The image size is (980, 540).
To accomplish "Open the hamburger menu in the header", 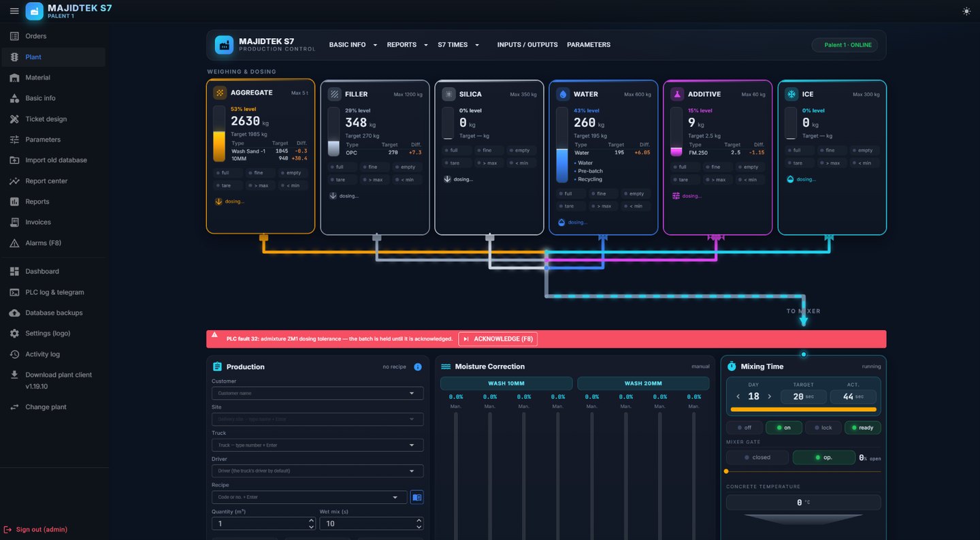I will pos(14,11).
